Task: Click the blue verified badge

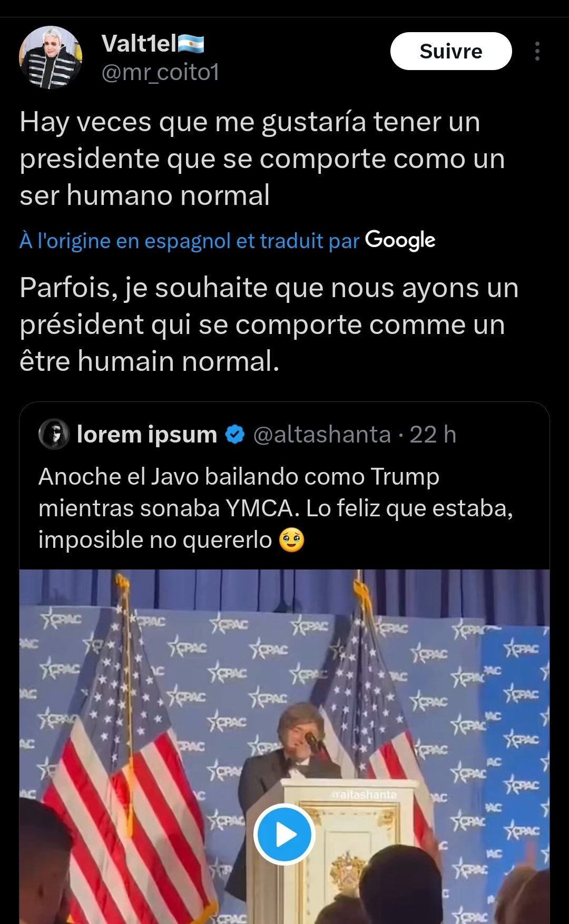Action: [x=235, y=435]
